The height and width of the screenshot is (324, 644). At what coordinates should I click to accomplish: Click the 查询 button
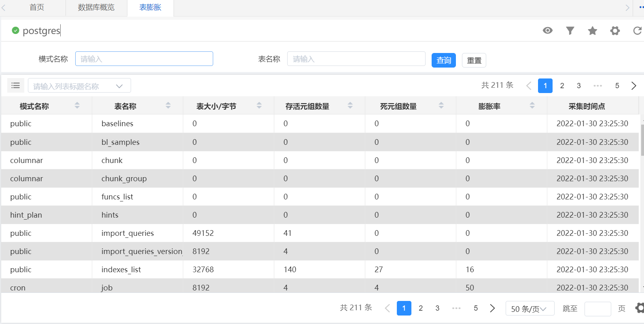tap(444, 60)
